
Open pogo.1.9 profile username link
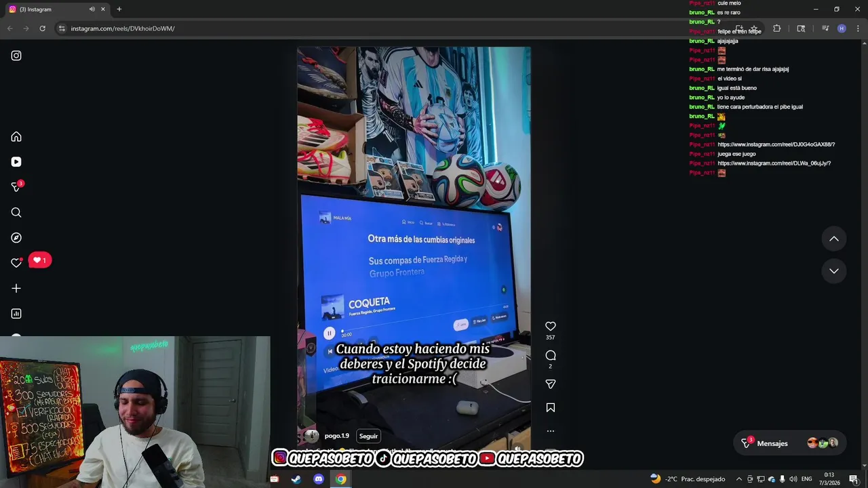[x=337, y=436]
